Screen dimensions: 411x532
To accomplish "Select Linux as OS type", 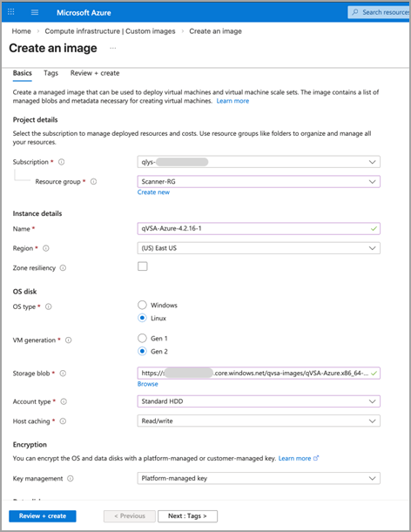I will (142, 318).
